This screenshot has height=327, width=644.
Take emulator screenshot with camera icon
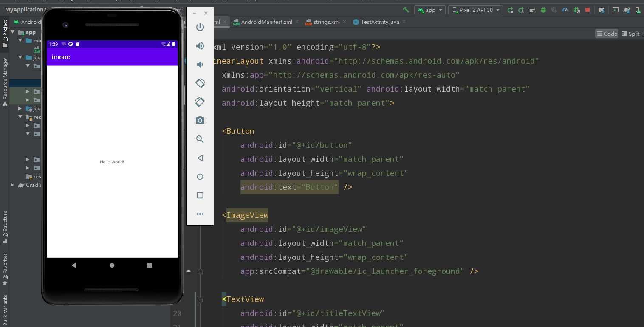(200, 121)
